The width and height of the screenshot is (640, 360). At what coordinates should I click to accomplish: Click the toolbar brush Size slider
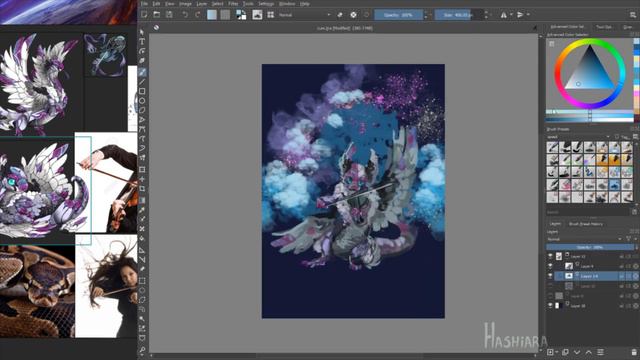click(x=459, y=15)
